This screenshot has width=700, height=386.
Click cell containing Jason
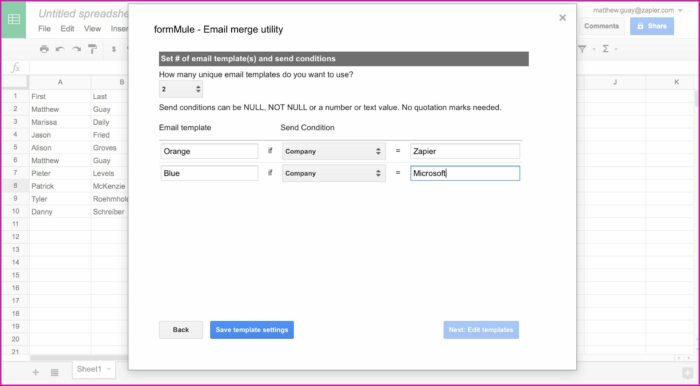[60, 135]
